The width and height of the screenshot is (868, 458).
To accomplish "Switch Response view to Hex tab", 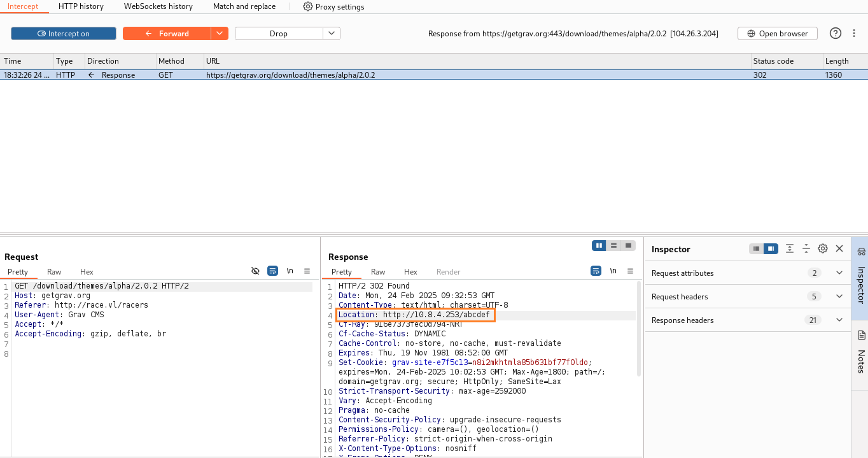I will click(410, 272).
